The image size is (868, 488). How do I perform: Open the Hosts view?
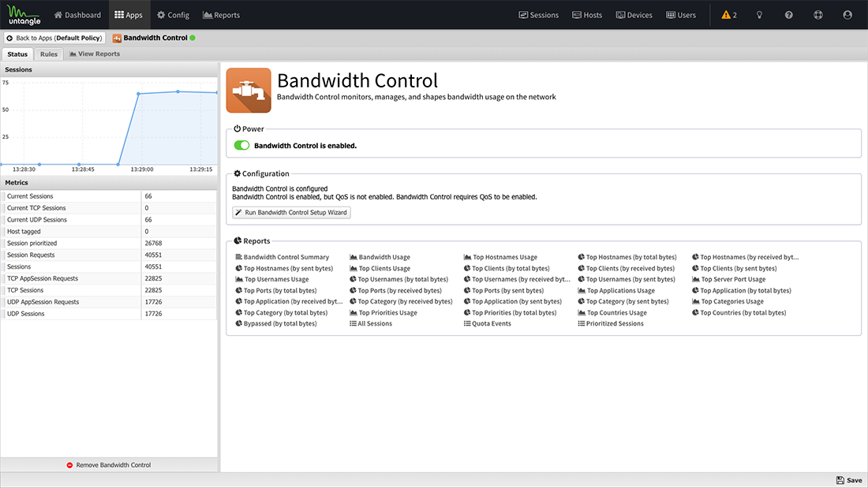coord(587,15)
